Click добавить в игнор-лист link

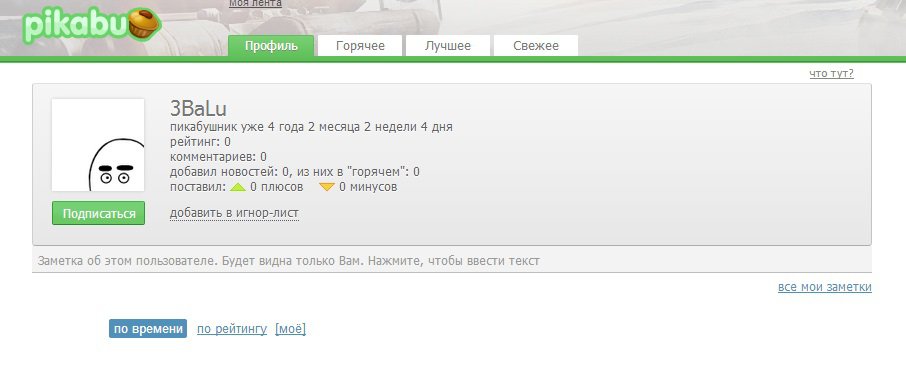click(234, 213)
